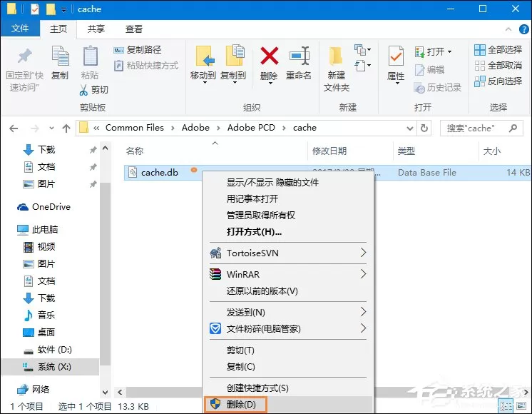Image resolution: width=532 pixels, height=414 pixels.
Task: Click the red X Delete icon in the ribbon
Action: tap(270, 56)
